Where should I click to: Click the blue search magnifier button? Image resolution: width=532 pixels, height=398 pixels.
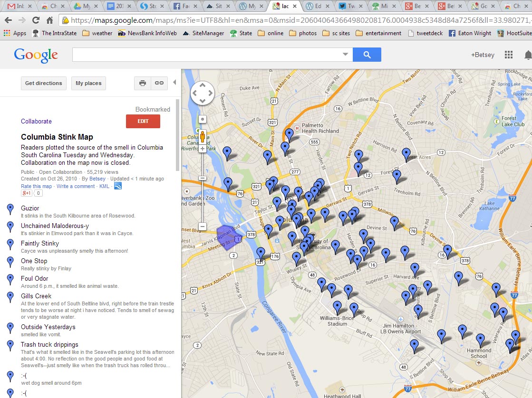tap(367, 55)
